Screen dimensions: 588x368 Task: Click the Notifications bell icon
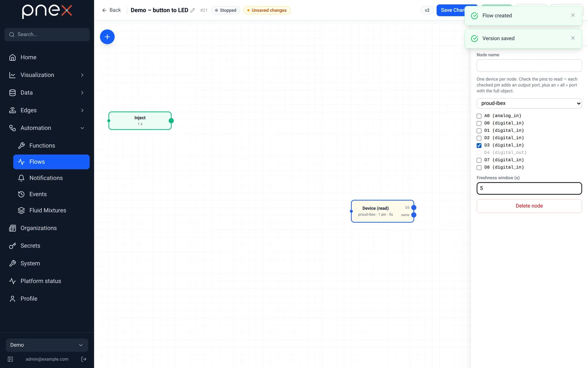[x=21, y=178]
